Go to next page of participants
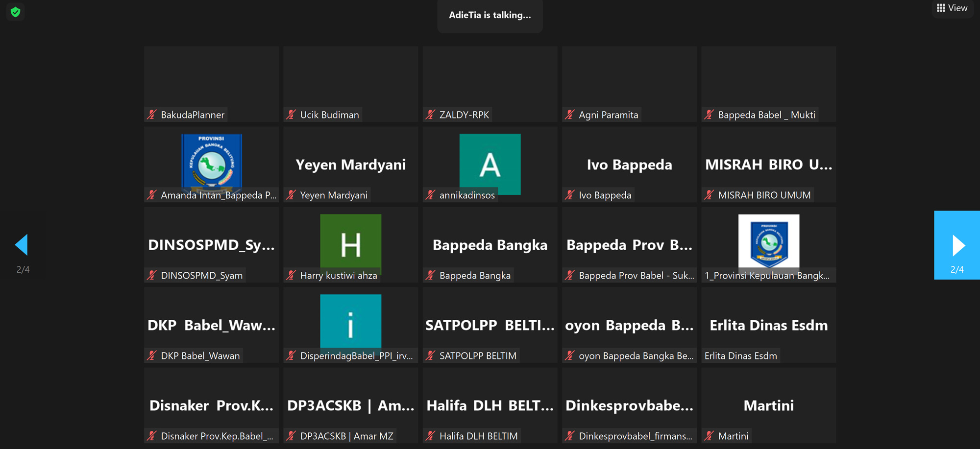The width and height of the screenshot is (980, 449). pos(957,245)
